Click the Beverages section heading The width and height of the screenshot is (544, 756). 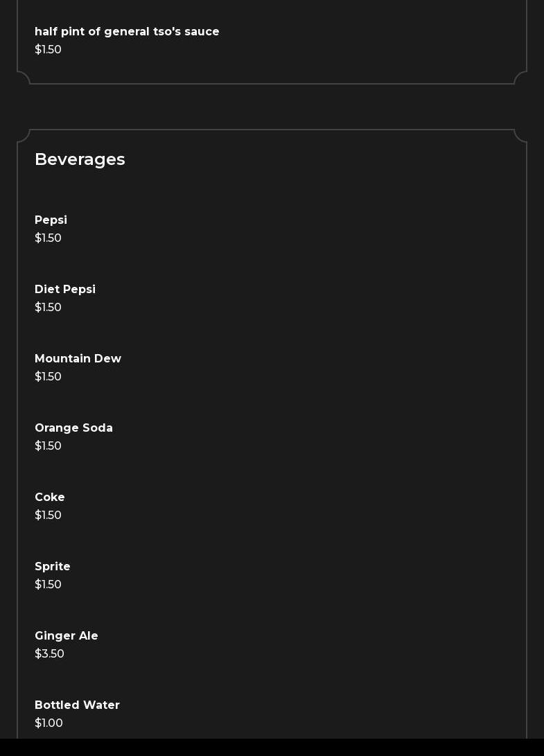point(80,159)
